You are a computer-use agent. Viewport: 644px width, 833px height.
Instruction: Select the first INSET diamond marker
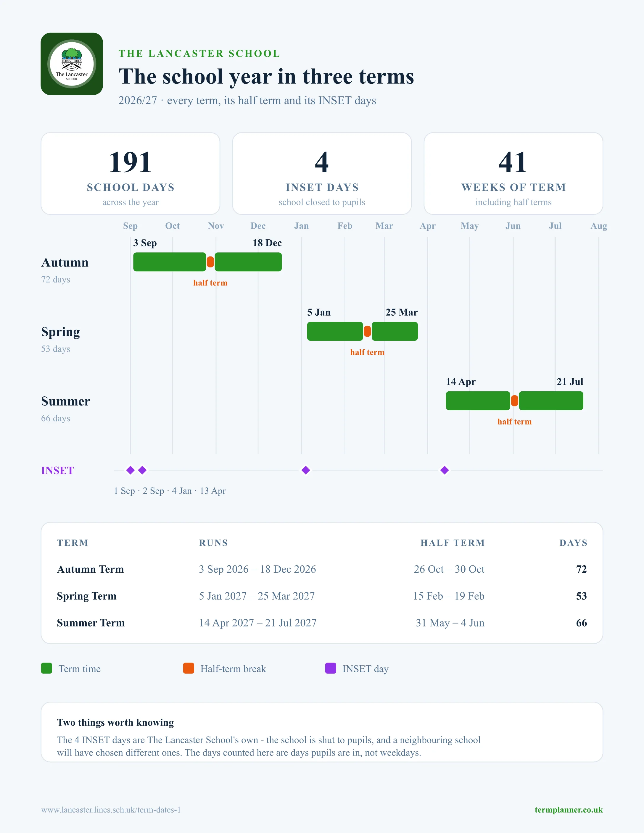[x=131, y=470]
